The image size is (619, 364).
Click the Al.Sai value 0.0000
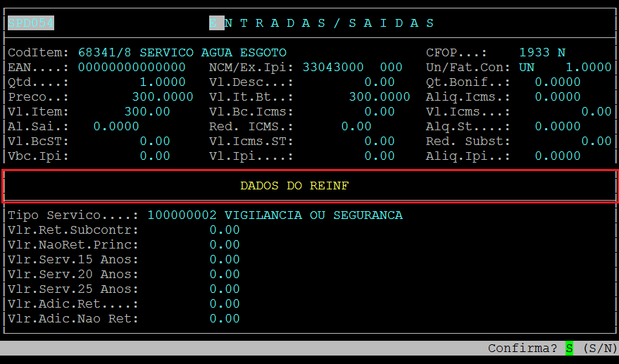[x=116, y=127]
